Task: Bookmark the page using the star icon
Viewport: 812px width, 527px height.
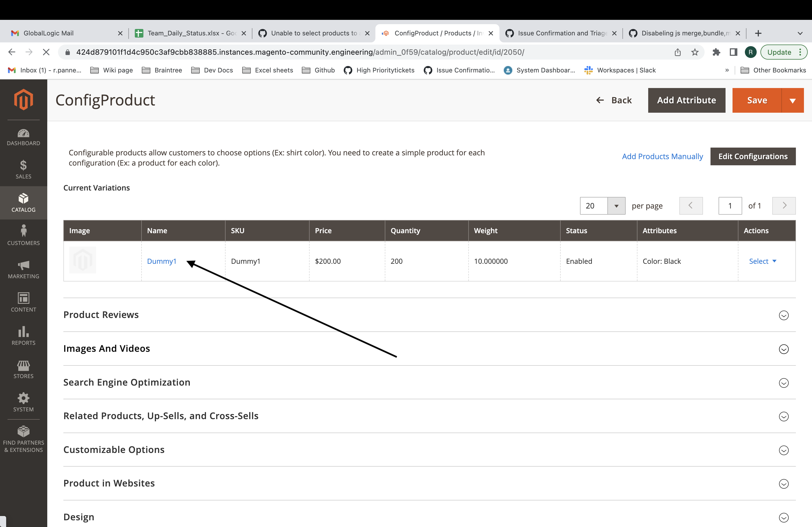Action: 695,52
